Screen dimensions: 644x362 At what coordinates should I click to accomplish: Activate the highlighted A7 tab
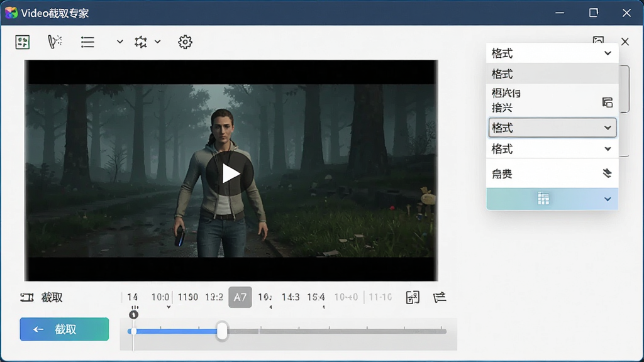pos(240,297)
